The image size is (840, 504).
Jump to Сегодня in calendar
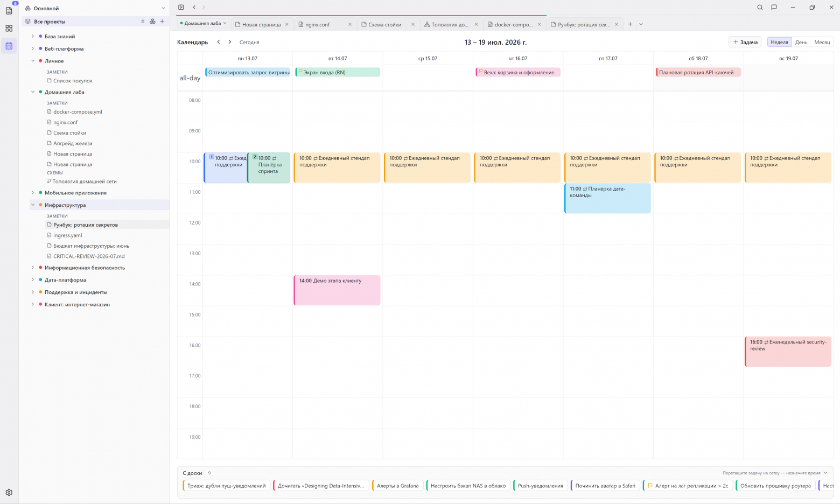[249, 42]
